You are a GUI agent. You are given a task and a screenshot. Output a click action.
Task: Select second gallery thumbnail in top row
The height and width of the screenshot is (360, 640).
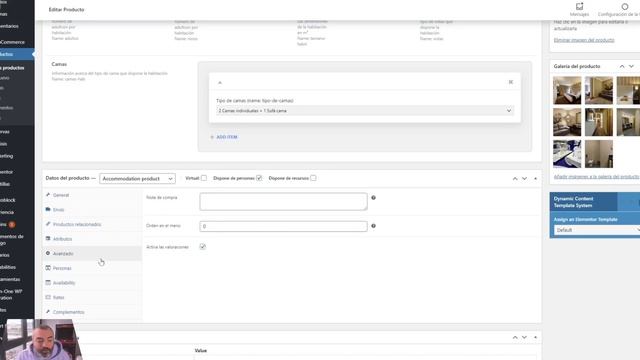click(599, 90)
